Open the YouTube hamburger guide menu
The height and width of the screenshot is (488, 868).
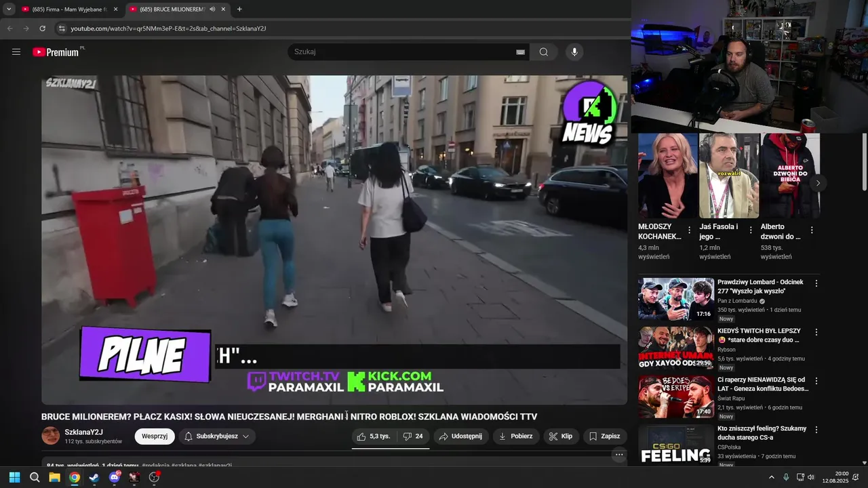pos(16,52)
